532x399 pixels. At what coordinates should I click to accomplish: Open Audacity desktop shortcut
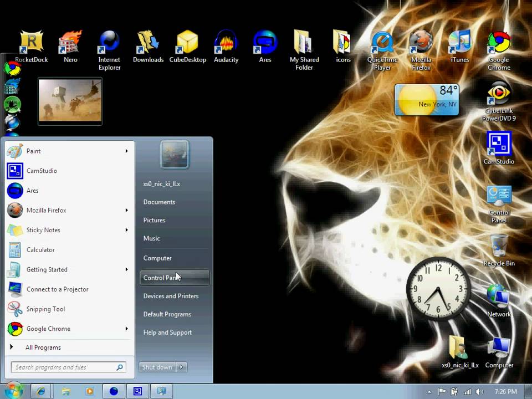tap(226, 47)
